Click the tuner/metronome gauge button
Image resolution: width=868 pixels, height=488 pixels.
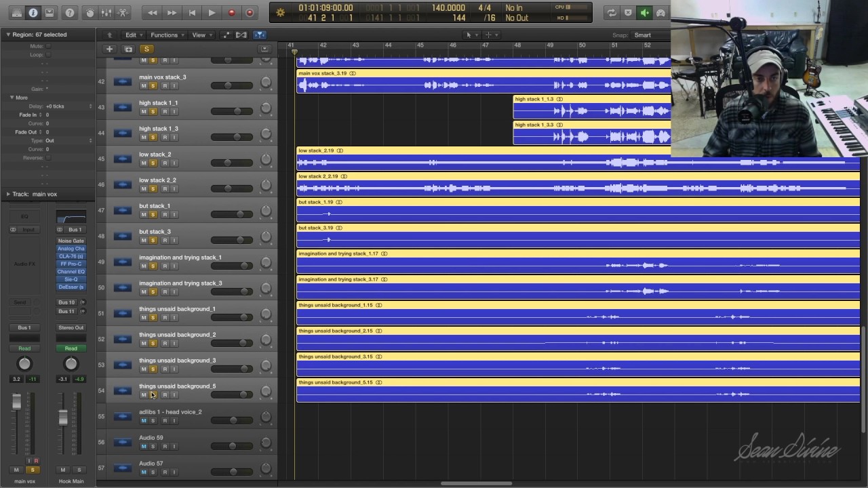[x=660, y=13]
